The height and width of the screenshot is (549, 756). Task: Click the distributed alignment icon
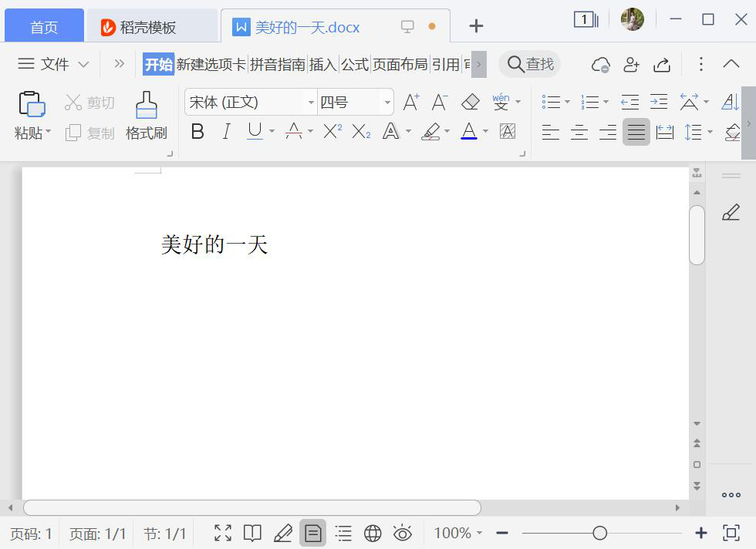coord(665,132)
